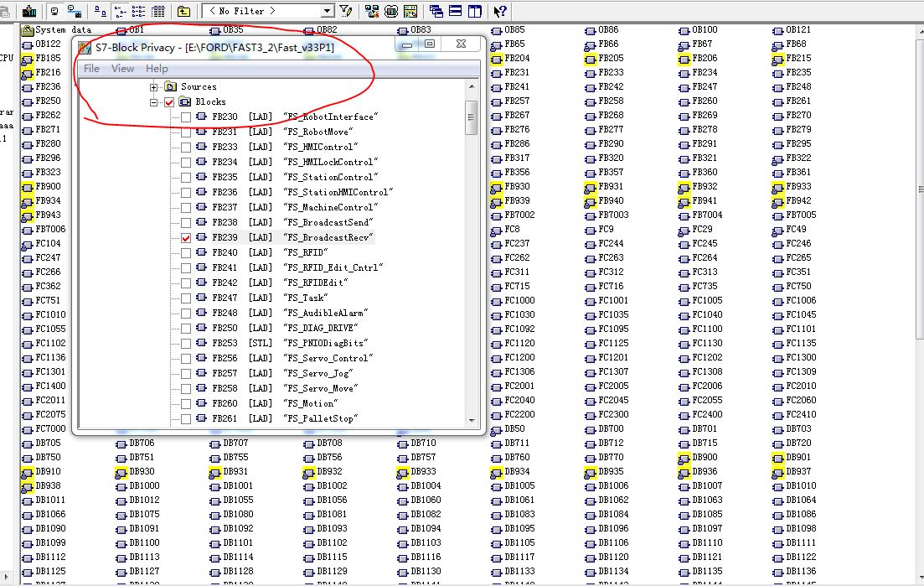Click the block list scroll down arrow
Screen dimensions: 924x586
point(472,420)
